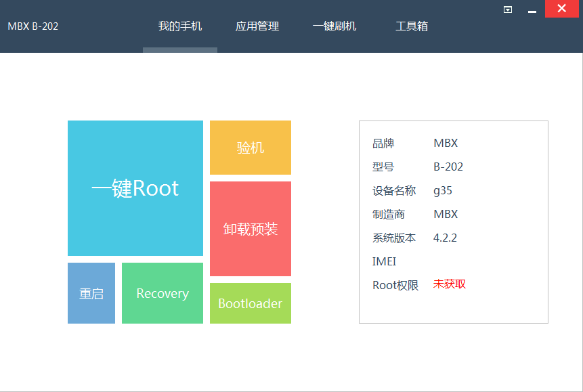Click the 一键Root tile

click(x=135, y=188)
